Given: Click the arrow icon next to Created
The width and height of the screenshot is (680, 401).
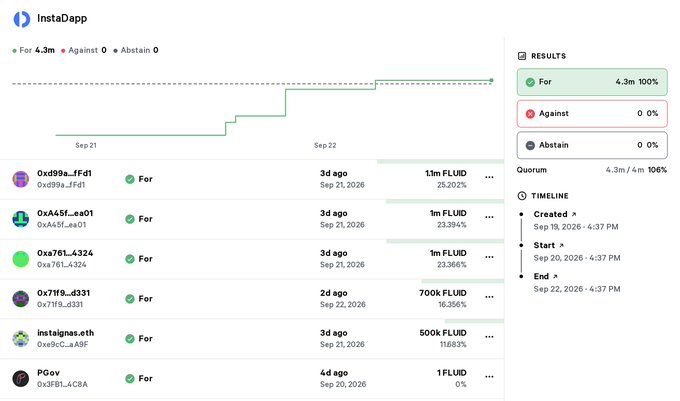Looking at the screenshot, I should pos(574,214).
